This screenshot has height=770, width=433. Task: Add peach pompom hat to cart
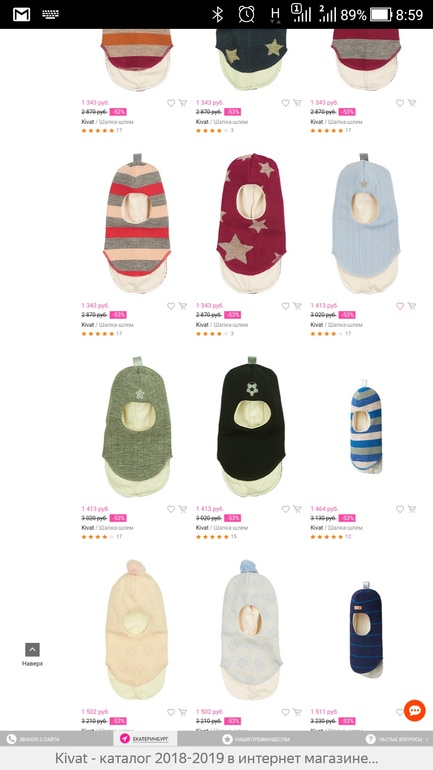pyautogui.click(x=183, y=712)
